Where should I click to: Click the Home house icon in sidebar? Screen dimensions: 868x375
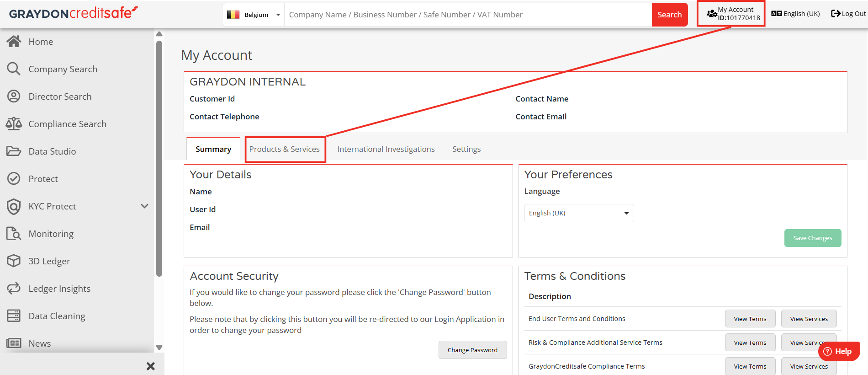(14, 42)
